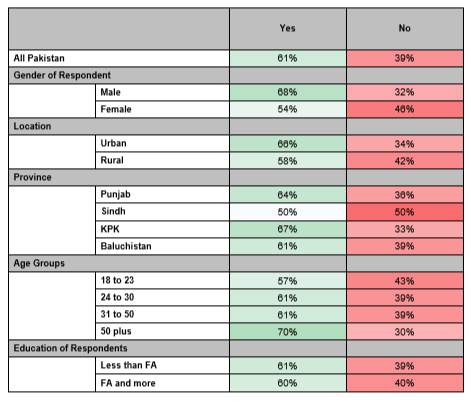Select the Sindh No cell showing 50%
The image size is (471, 403).
405,212
